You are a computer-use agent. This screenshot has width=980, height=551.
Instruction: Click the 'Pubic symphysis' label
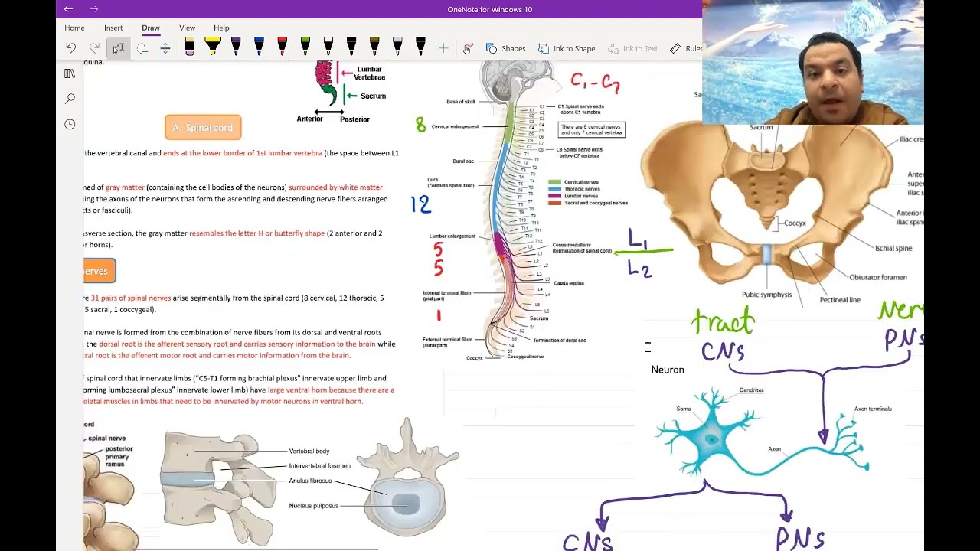click(x=766, y=295)
